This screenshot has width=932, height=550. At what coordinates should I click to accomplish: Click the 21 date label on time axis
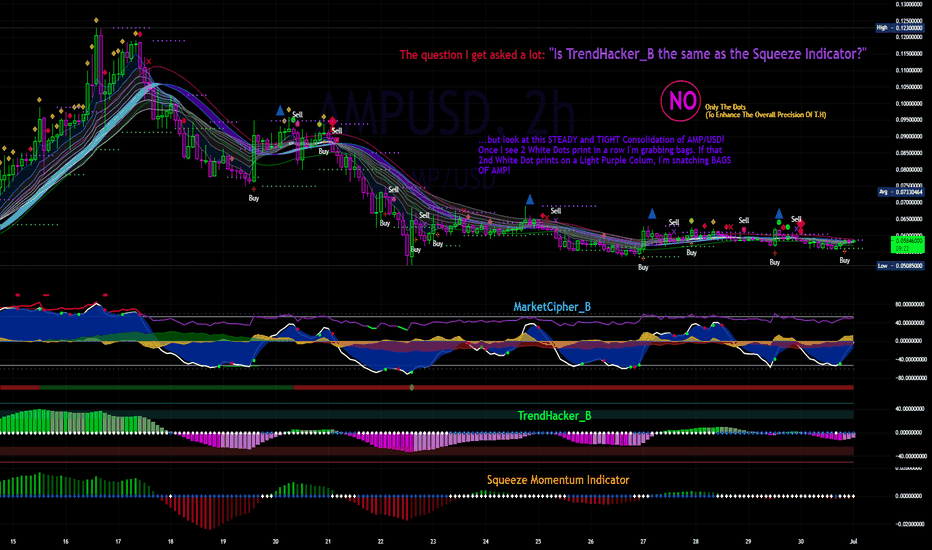(x=328, y=542)
